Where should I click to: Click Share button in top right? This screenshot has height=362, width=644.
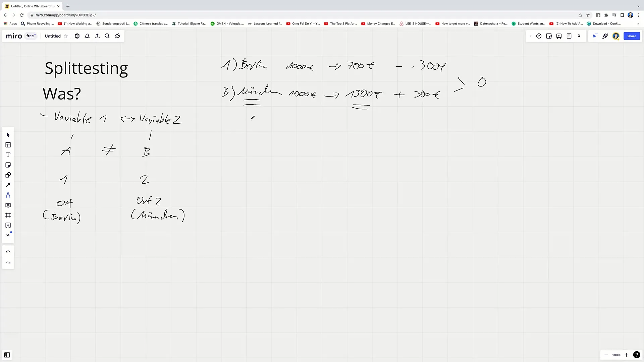(x=632, y=36)
